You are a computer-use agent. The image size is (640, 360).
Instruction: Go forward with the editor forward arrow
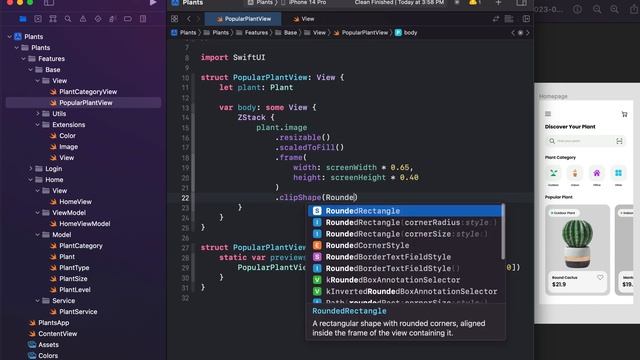pos(198,19)
